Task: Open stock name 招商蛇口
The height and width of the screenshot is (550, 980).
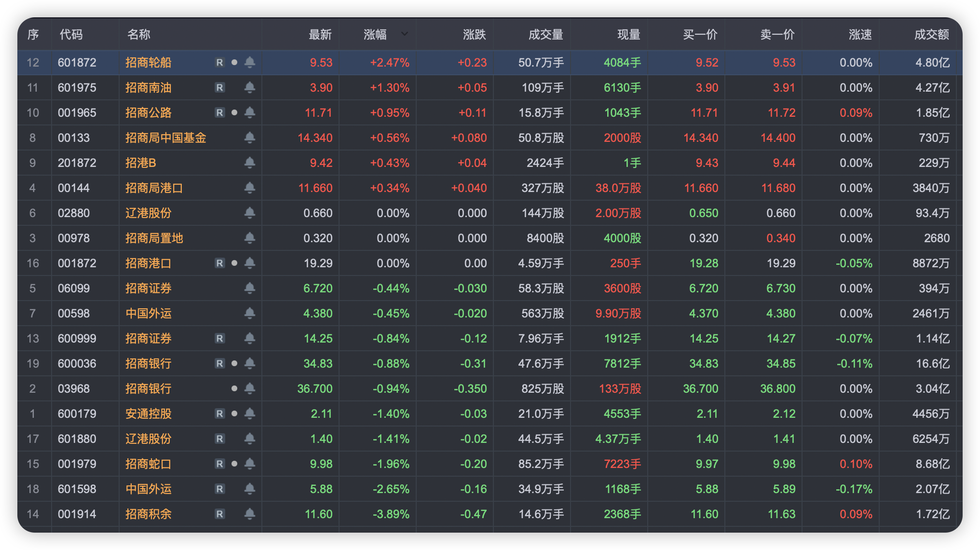Action: pos(149,464)
